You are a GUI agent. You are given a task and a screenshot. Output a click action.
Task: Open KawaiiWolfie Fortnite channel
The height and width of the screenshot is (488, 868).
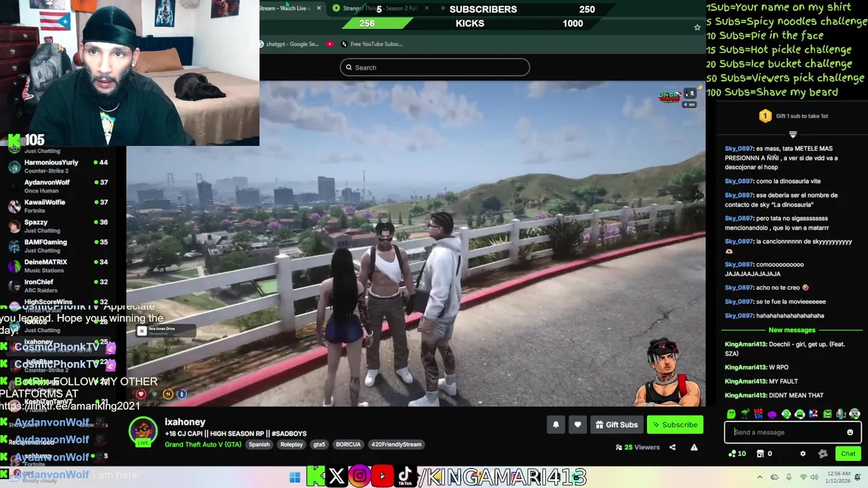(x=58, y=206)
